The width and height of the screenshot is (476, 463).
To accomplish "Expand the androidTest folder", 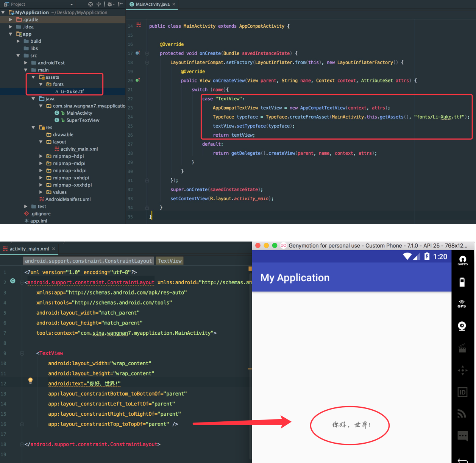I will (26, 63).
